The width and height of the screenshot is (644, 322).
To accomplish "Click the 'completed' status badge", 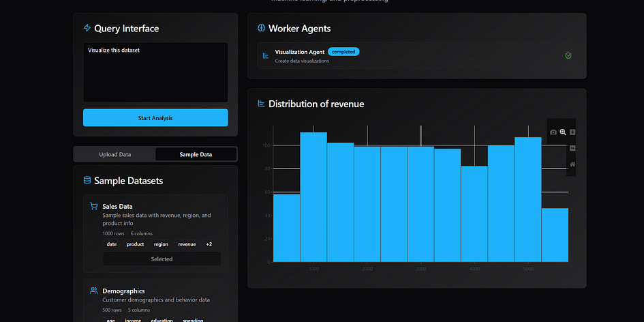I will [x=343, y=52].
